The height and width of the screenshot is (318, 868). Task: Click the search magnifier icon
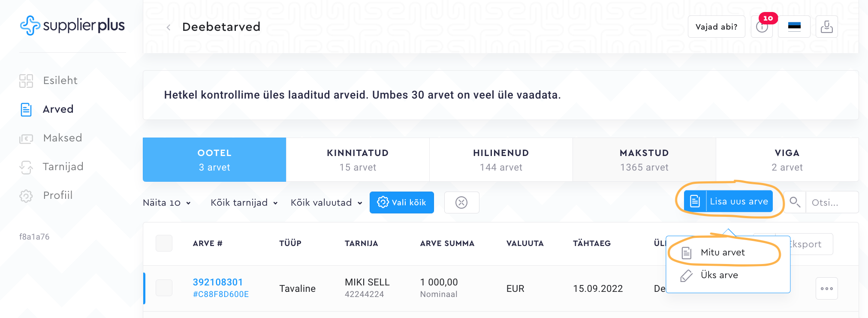pos(795,202)
